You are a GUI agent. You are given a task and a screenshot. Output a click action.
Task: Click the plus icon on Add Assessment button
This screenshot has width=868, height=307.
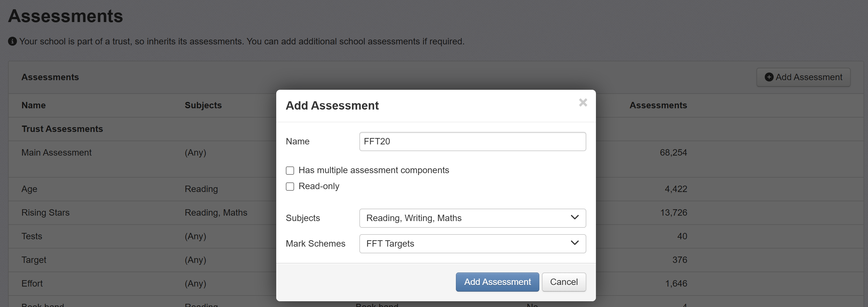tap(769, 77)
